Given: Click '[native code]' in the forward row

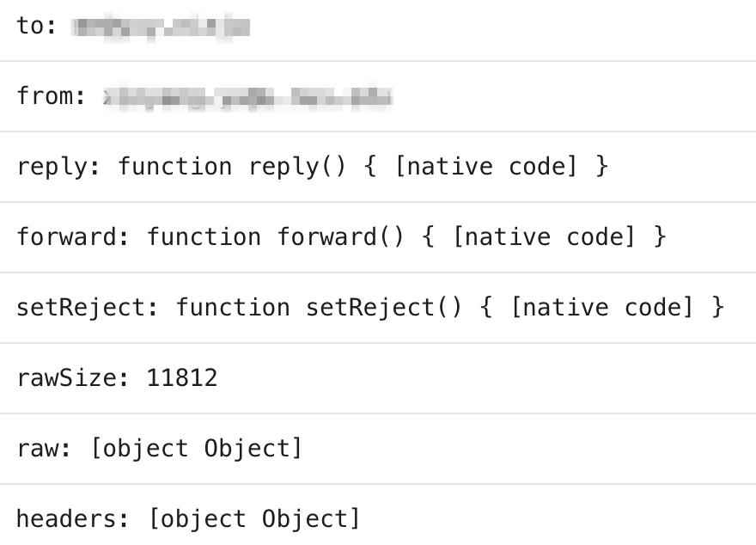Looking at the screenshot, I should [x=544, y=236].
